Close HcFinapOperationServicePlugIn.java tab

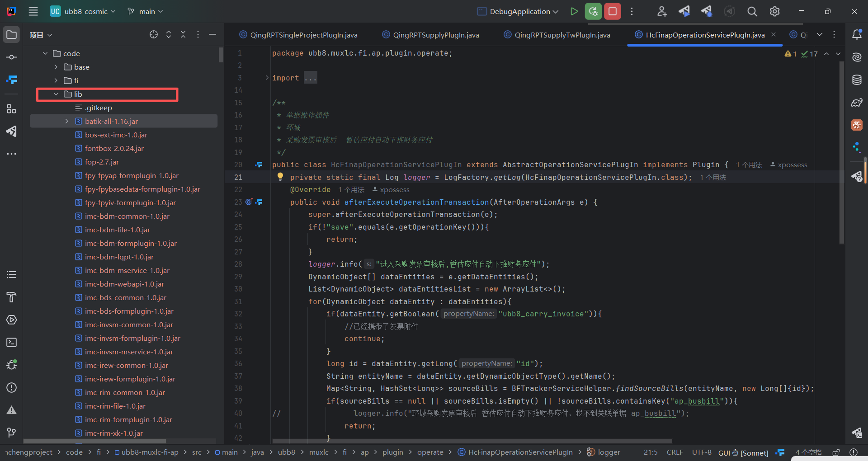(x=774, y=34)
